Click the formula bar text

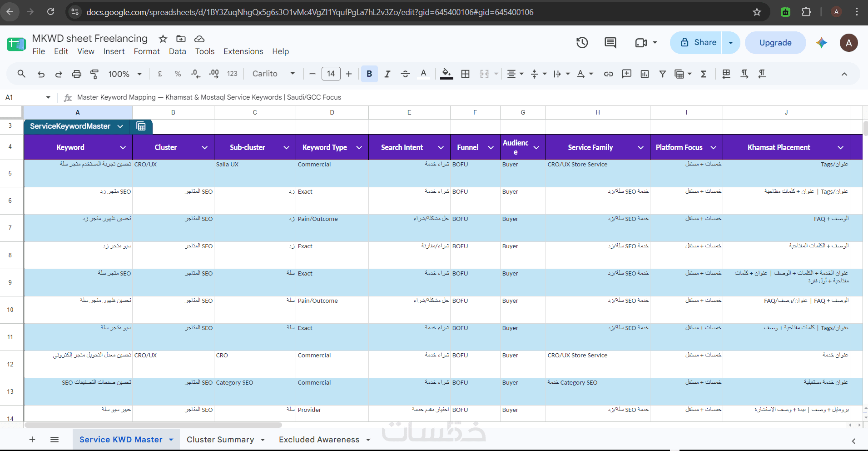coord(209,97)
